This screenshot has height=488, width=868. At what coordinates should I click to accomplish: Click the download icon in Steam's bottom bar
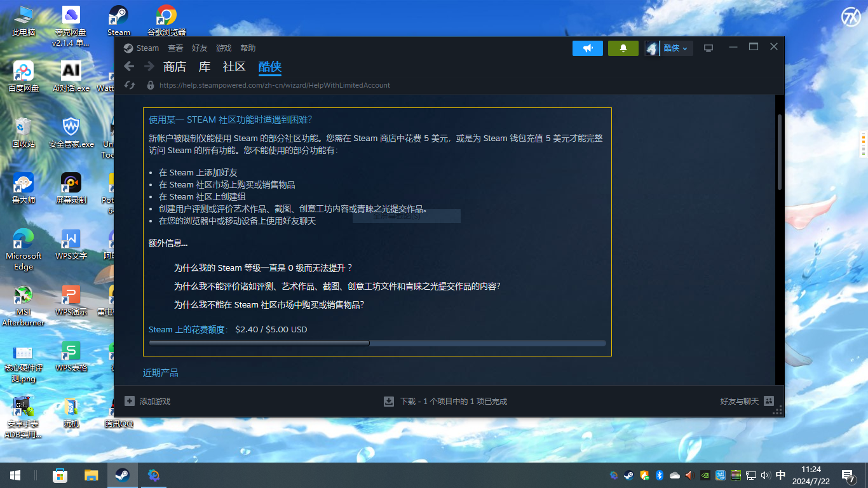click(389, 401)
